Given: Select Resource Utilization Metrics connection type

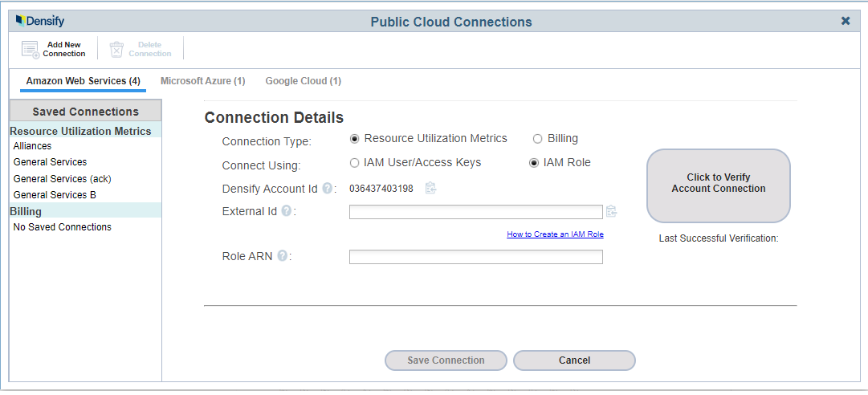Looking at the screenshot, I should click(355, 139).
